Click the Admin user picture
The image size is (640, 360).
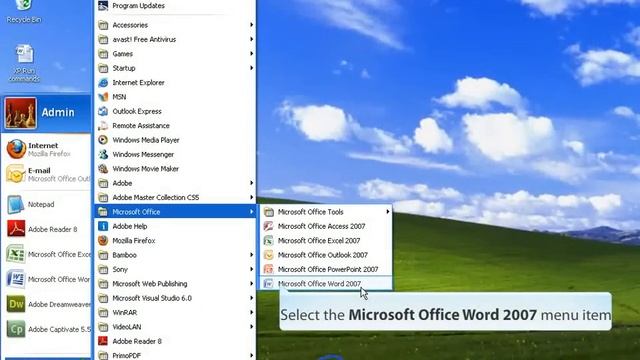point(20,113)
